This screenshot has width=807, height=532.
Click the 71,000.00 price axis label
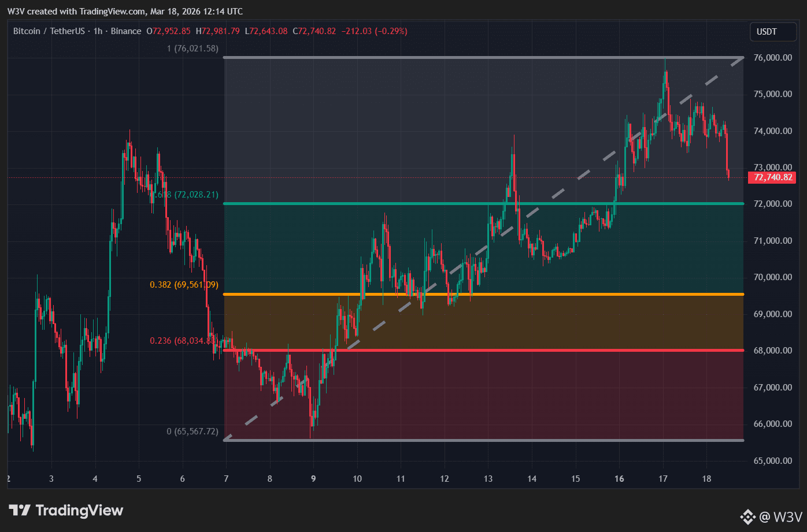coord(772,241)
